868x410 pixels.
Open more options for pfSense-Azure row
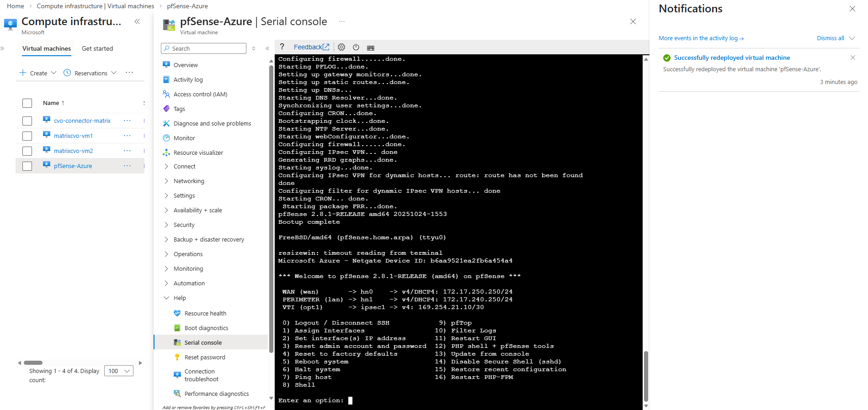pyautogui.click(x=127, y=166)
